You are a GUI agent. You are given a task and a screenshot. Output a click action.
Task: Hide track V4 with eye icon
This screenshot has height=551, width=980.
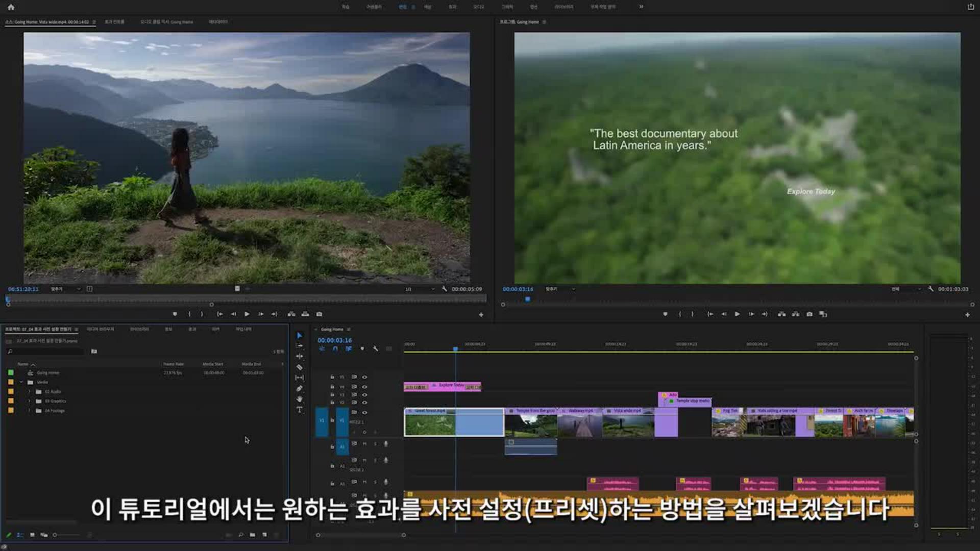point(364,387)
